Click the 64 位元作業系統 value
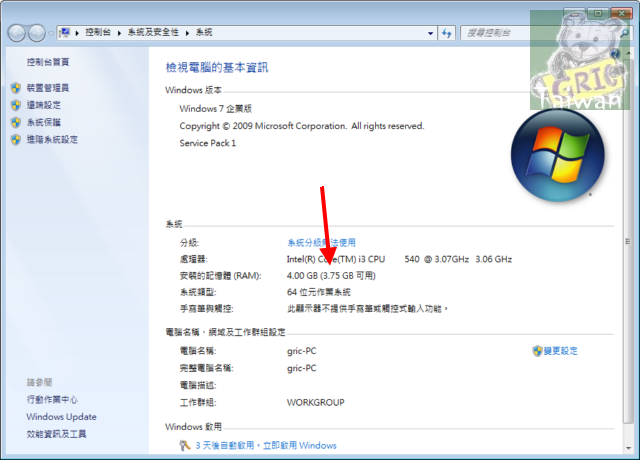The width and height of the screenshot is (640, 460). 319,292
